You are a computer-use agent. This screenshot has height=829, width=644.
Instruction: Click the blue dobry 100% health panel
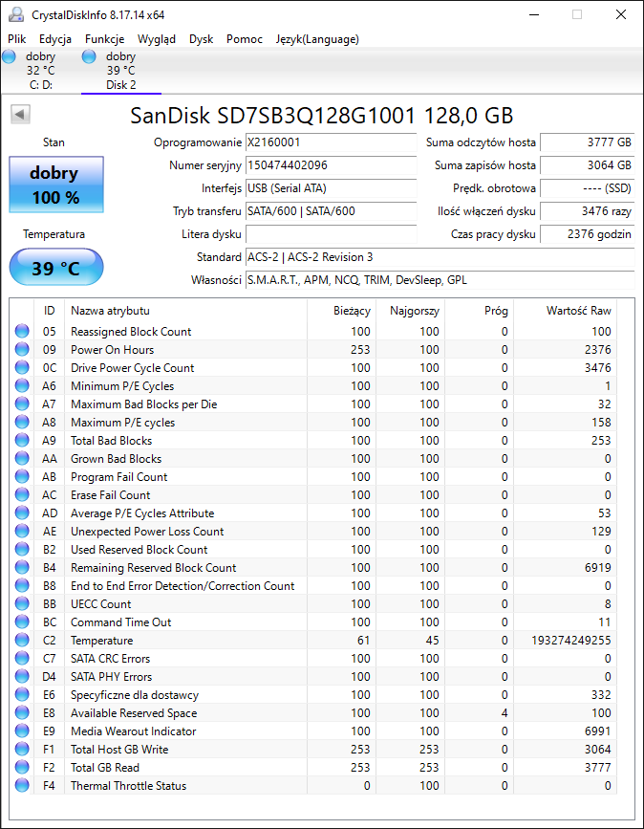click(55, 184)
